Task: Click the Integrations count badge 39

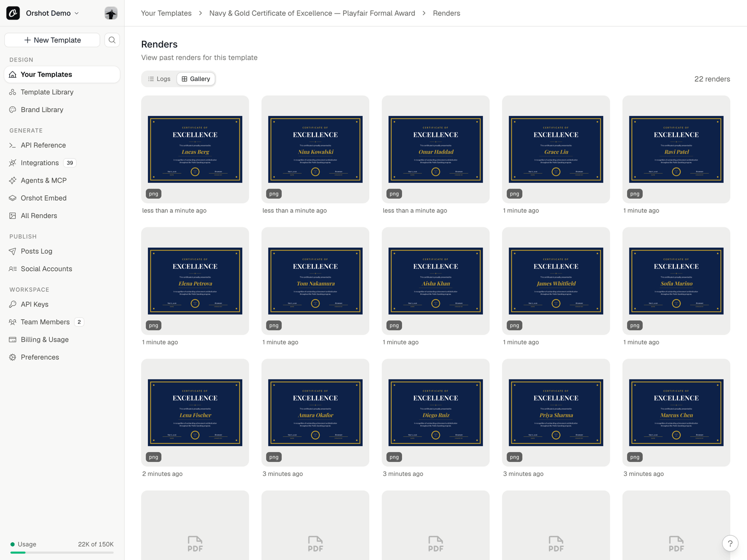Action: (x=70, y=163)
